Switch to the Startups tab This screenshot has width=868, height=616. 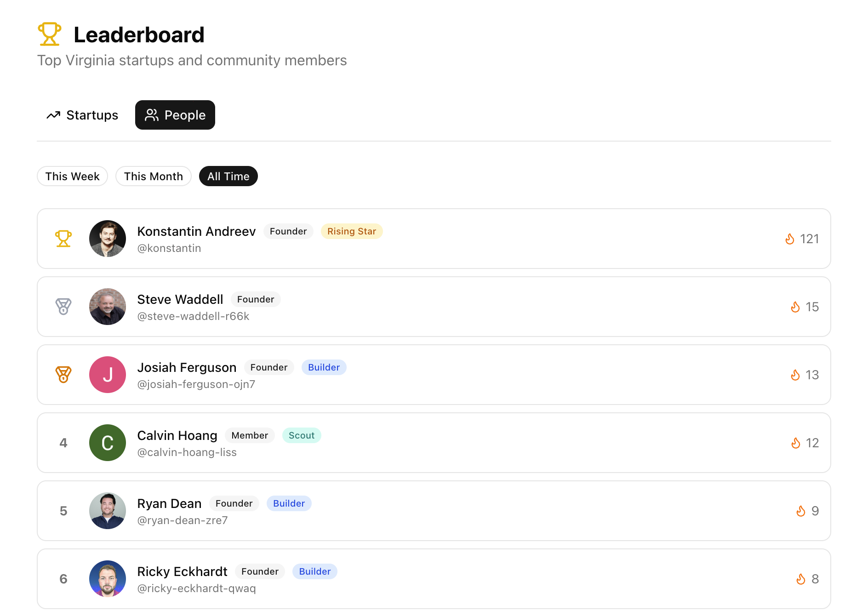pyautogui.click(x=83, y=115)
